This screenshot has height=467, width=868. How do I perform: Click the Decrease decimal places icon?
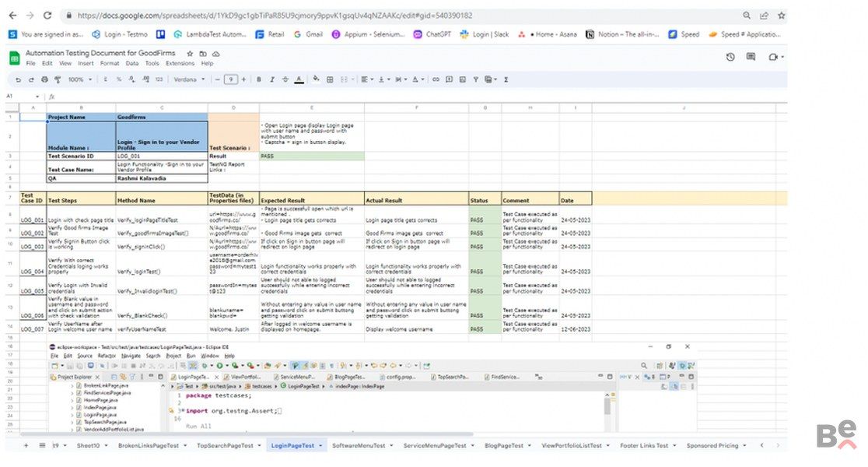coord(131,79)
